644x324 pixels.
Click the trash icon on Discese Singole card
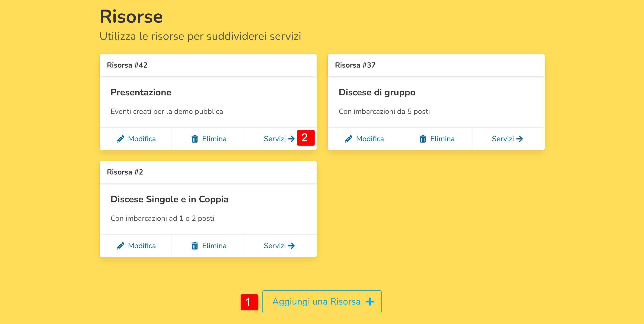click(194, 246)
